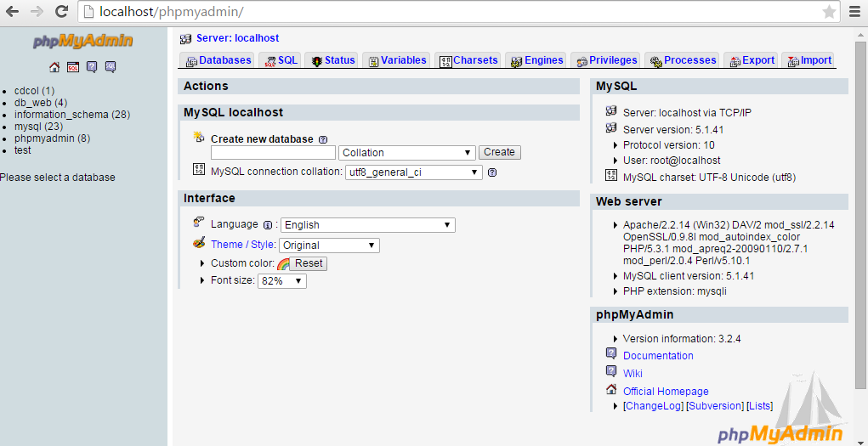The height and width of the screenshot is (446, 868).
Task: Open the phpmyadmin database in sidebar
Action: point(52,138)
